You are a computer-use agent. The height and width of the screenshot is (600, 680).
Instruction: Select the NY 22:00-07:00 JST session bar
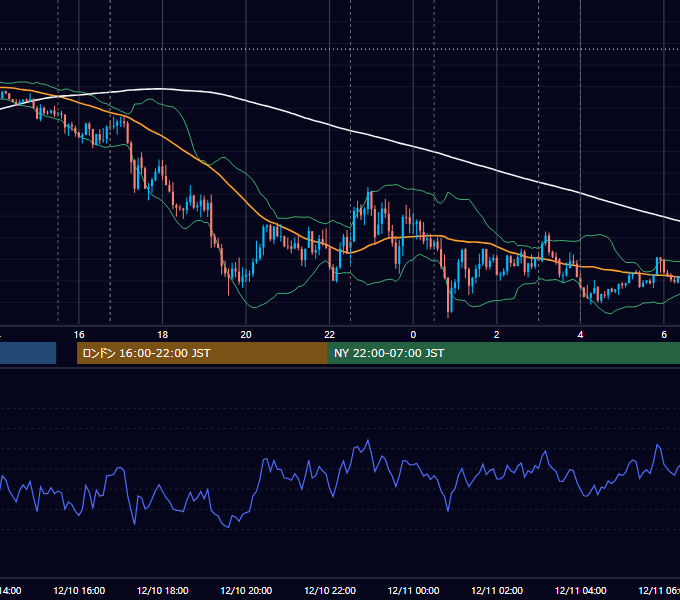(503, 353)
